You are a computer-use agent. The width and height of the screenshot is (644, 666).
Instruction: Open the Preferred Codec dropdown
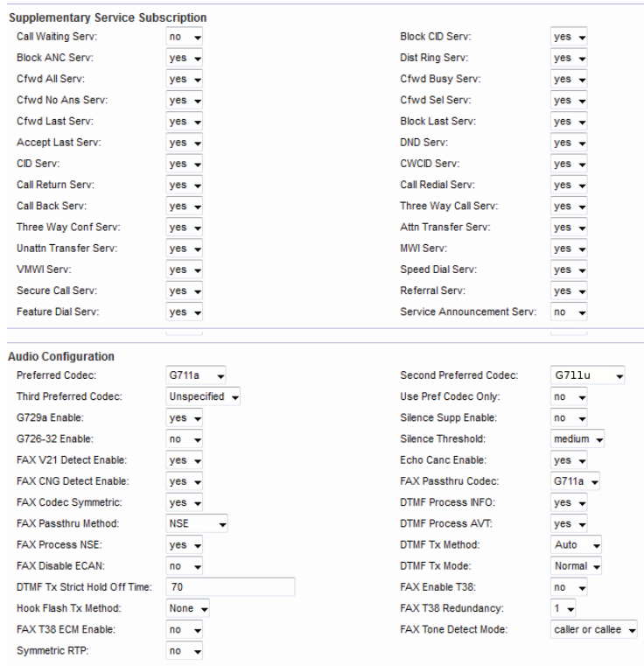tap(197, 375)
